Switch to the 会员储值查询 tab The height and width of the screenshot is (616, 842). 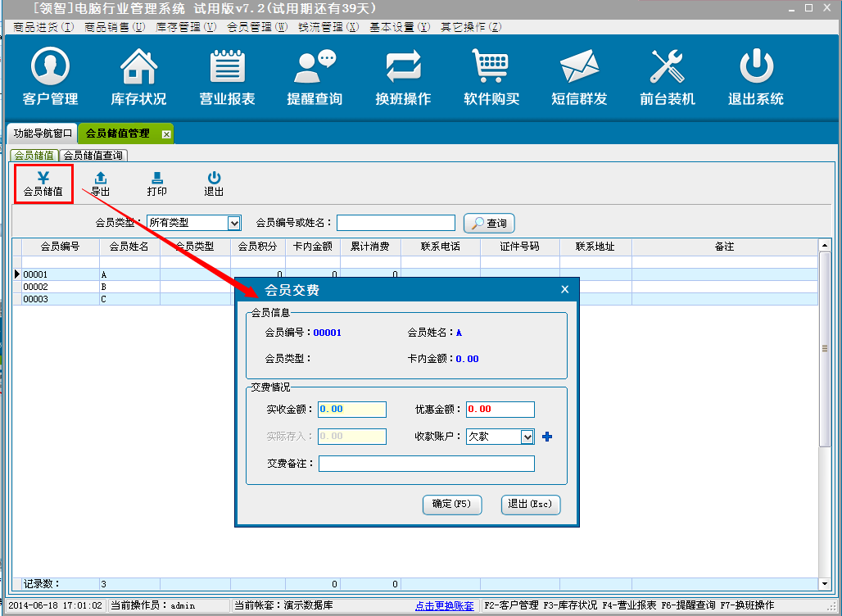[93, 155]
